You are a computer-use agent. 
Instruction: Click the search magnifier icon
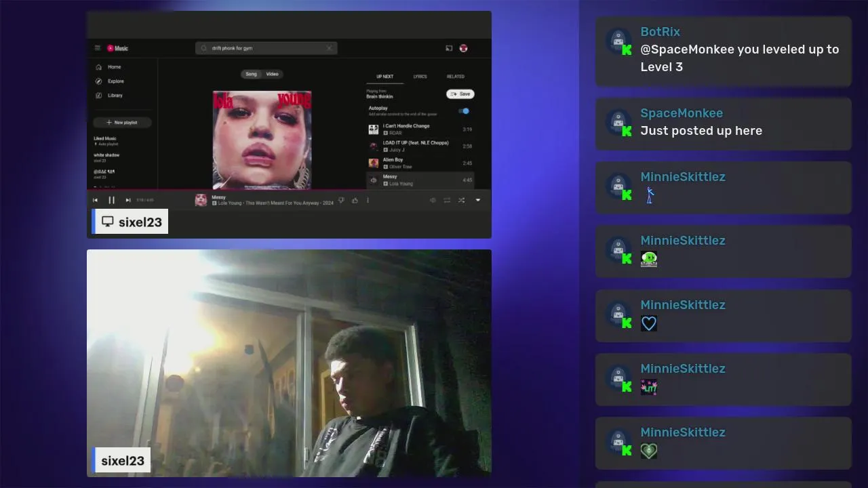click(x=204, y=48)
